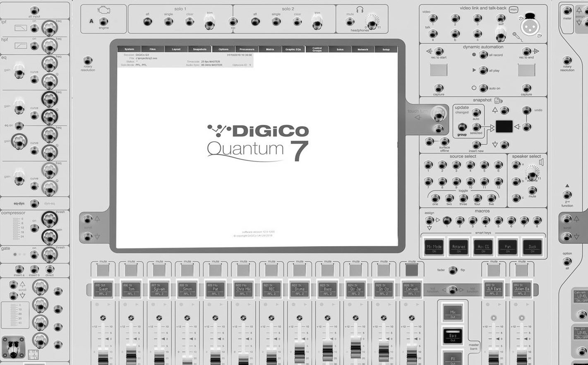Click the fader flip button
588x365 pixels.
pos(453,270)
